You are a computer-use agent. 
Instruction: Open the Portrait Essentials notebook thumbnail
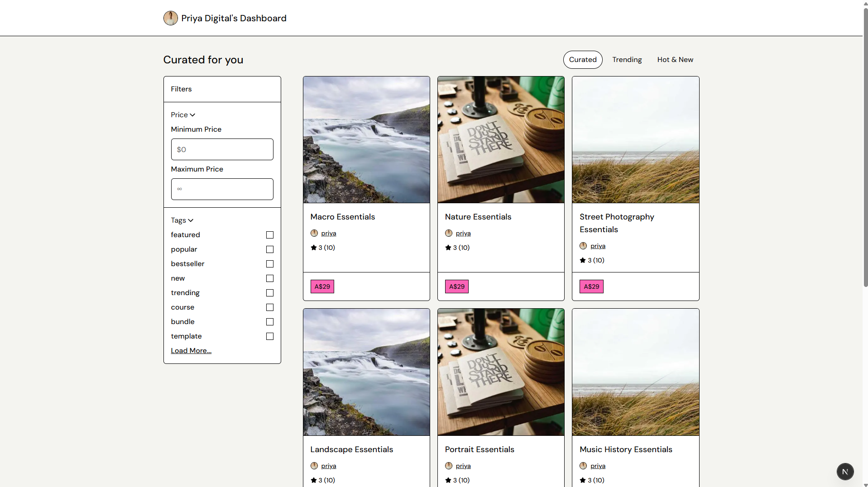click(501, 372)
